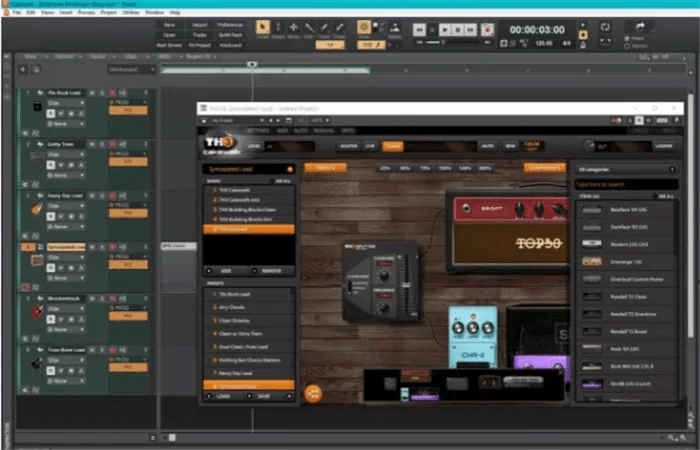This screenshot has height=450, width=700.
Task: Go to previous preset in the plugin header
Action: (271, 121)
